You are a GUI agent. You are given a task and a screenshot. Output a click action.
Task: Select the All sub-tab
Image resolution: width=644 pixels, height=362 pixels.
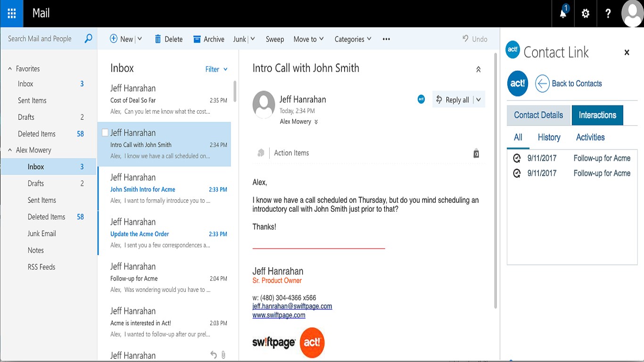pyautogui.click(x=518, y=138)
